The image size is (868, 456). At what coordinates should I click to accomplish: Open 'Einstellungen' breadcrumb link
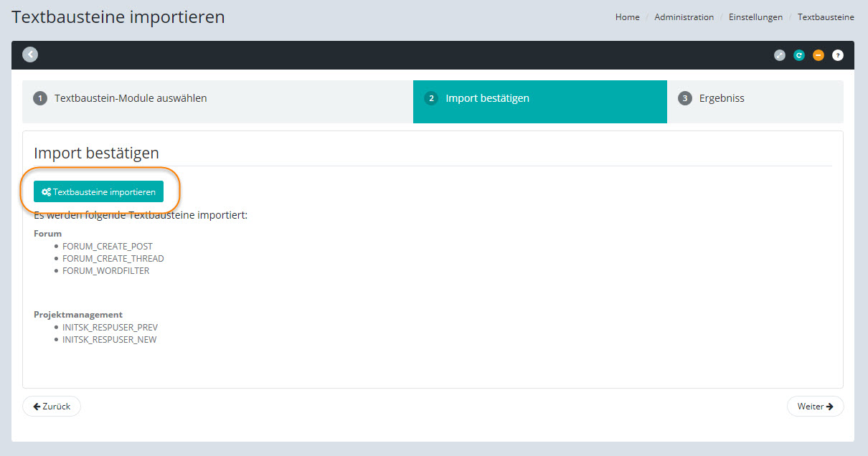pos(755,17)
